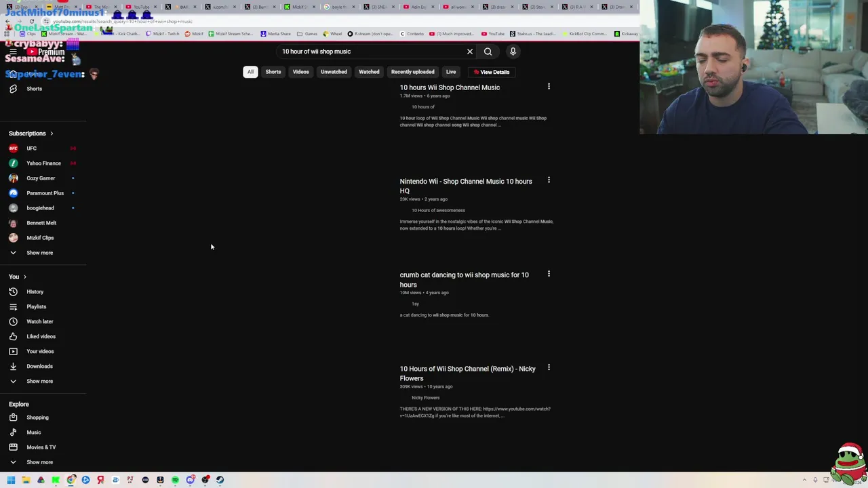Open Watch later list
This screenshot has height=488, width=868.
coord(43,321)
